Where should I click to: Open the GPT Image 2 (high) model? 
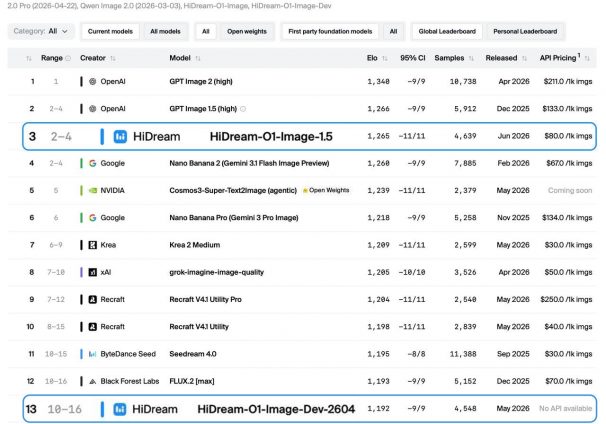[201, 82]
